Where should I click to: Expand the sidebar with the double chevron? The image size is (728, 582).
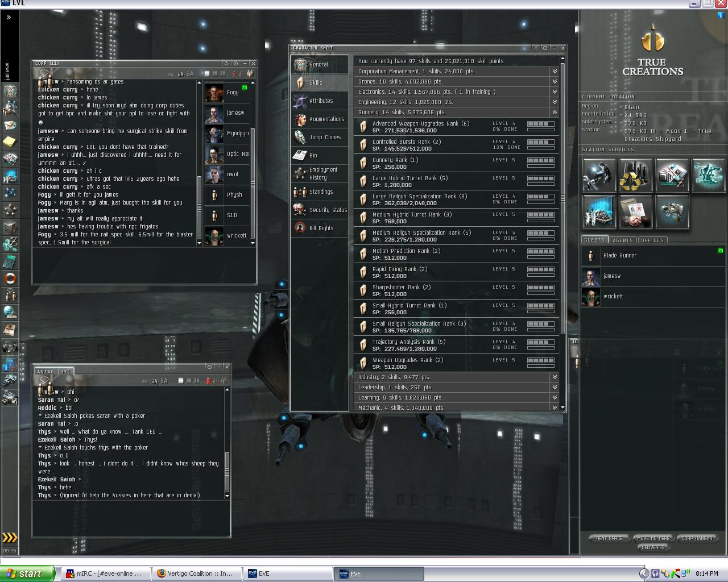tap(9, 18)
